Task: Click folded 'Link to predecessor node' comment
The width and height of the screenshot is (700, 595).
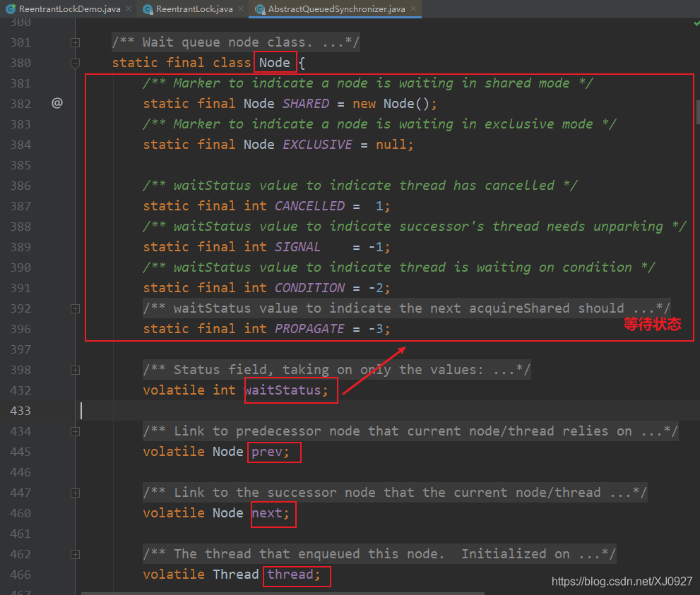Action: coord(410,431)
